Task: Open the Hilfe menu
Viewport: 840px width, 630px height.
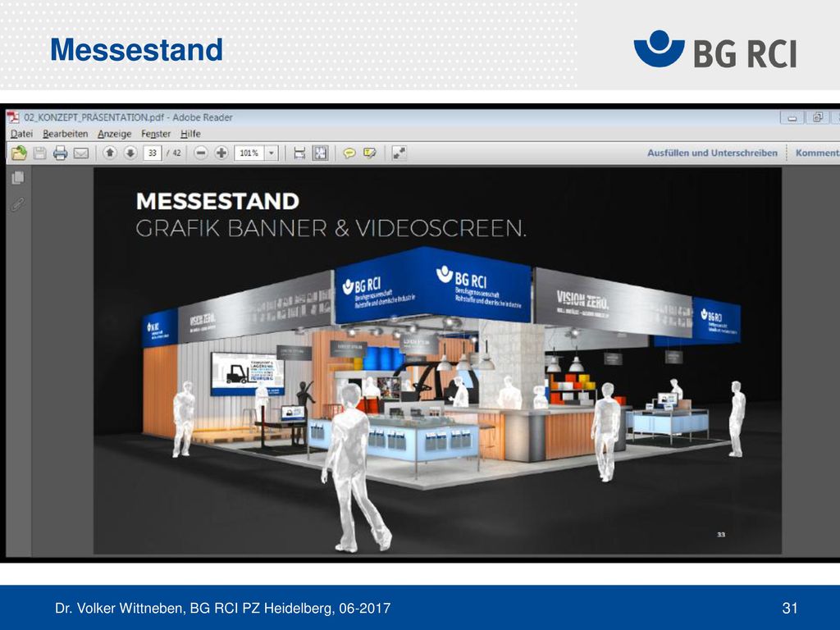Action: pyautogui.click(x=190, y=134)
